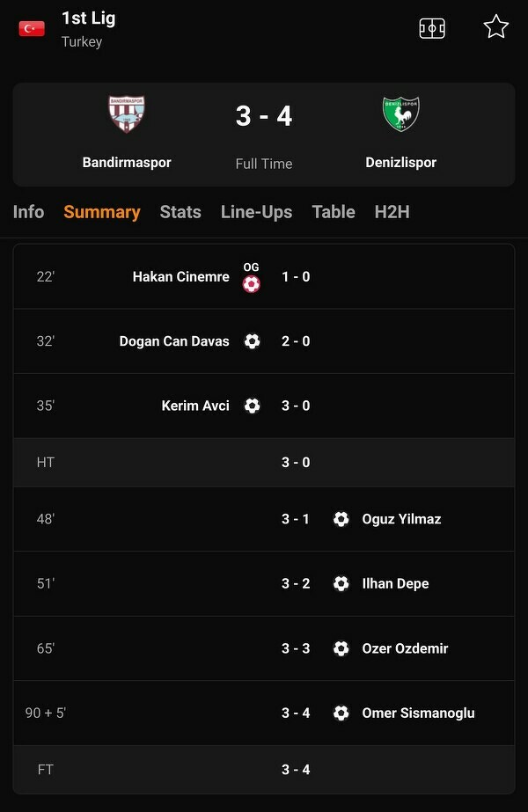
Task: Go to the H2H tab
Action: [392, 212]
